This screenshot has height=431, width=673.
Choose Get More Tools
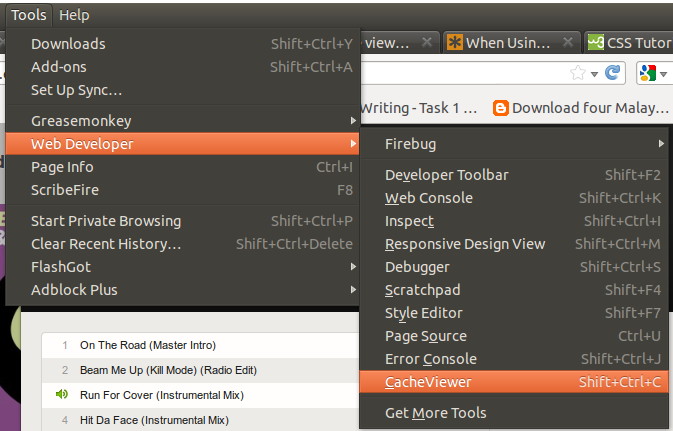(514, 413)
